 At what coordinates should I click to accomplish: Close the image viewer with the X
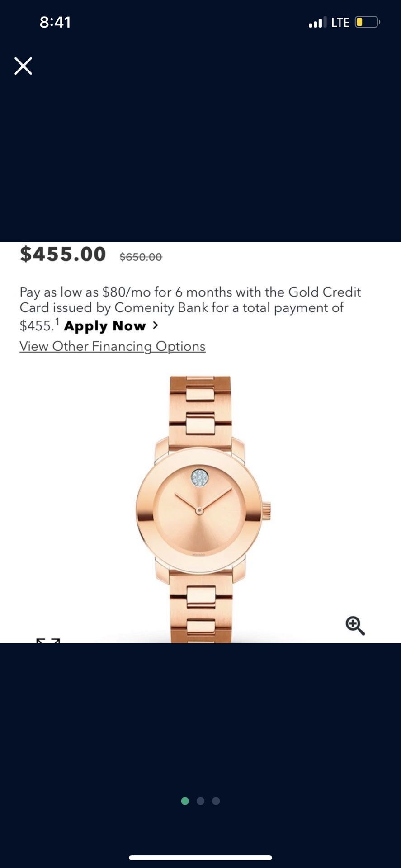[23, 66]
